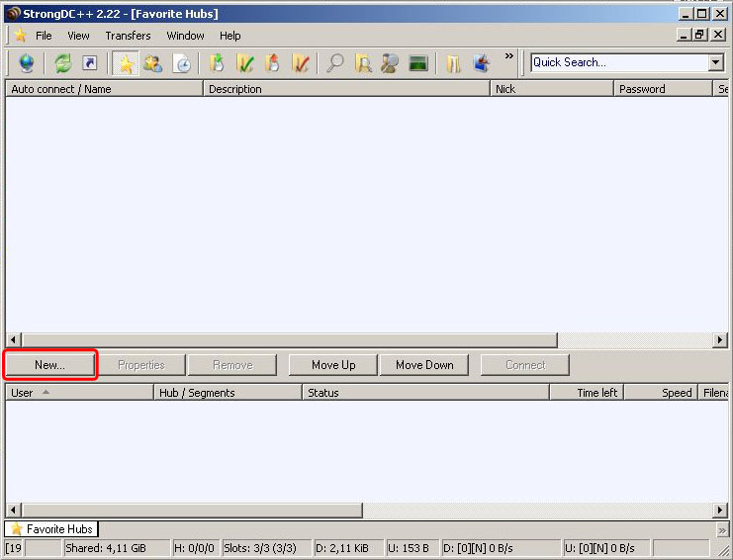Click the Properties button
This screenshot has height=560, width=733.
tap(141, 365)
